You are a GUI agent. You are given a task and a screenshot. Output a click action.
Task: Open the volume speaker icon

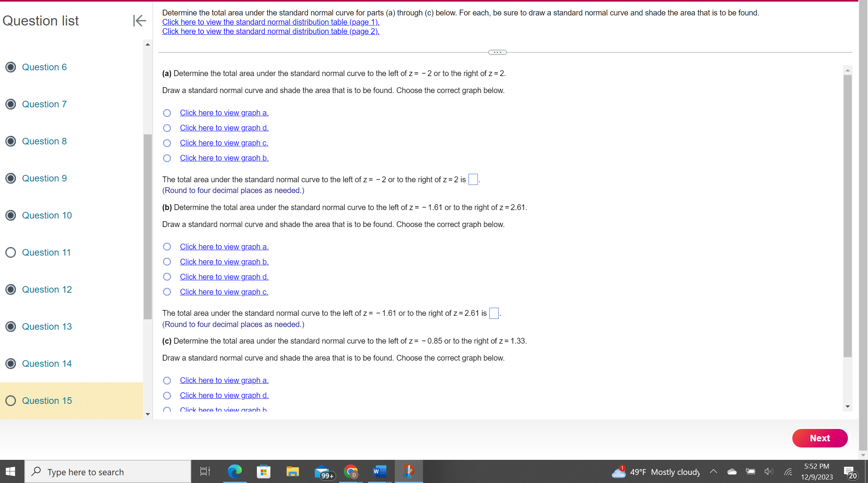tap(768, 471)
